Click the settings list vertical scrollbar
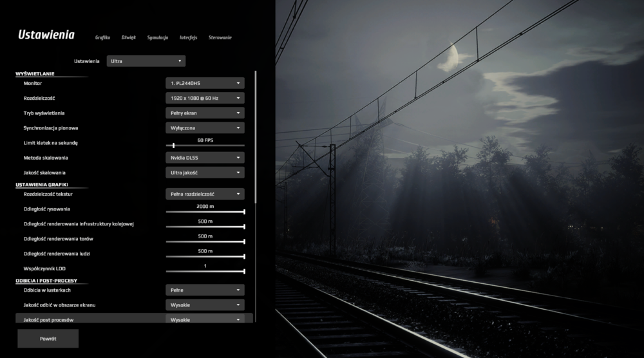Viewport: 644px width, 358px height. (x=256, y=135)
